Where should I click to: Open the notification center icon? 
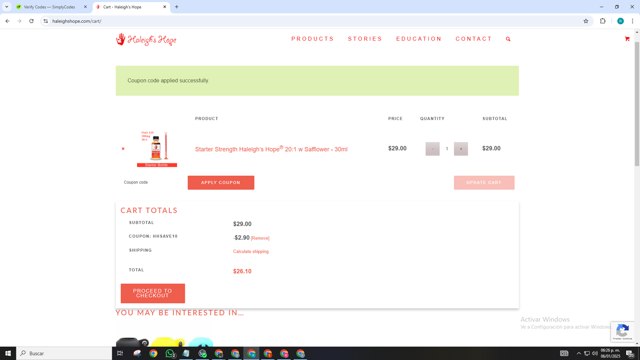pos(630,353)
